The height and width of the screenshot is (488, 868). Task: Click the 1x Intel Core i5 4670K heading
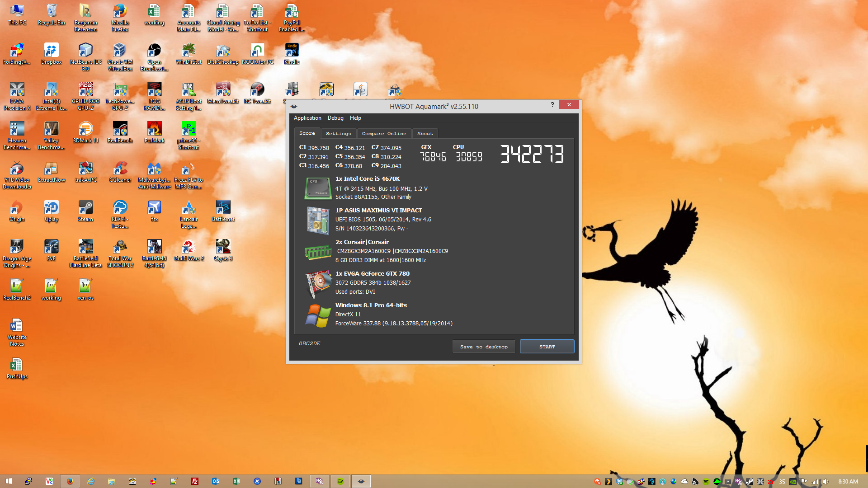(x=367, y=179)
